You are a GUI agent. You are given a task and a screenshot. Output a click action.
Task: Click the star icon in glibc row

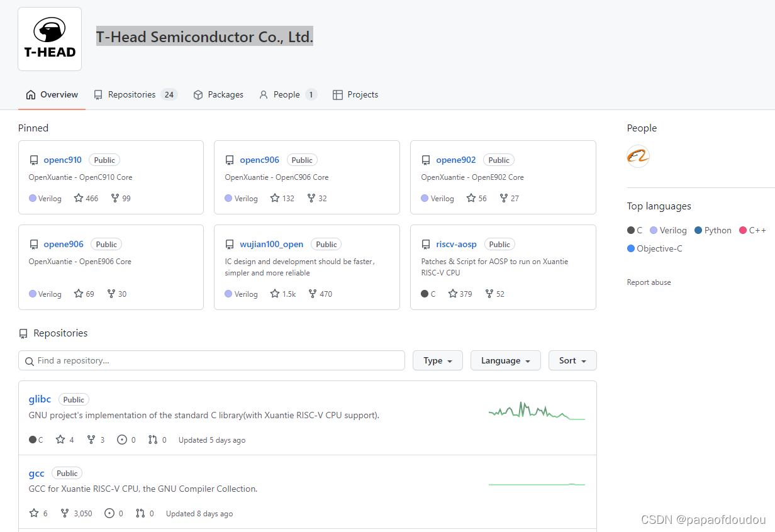click(60, 440)
